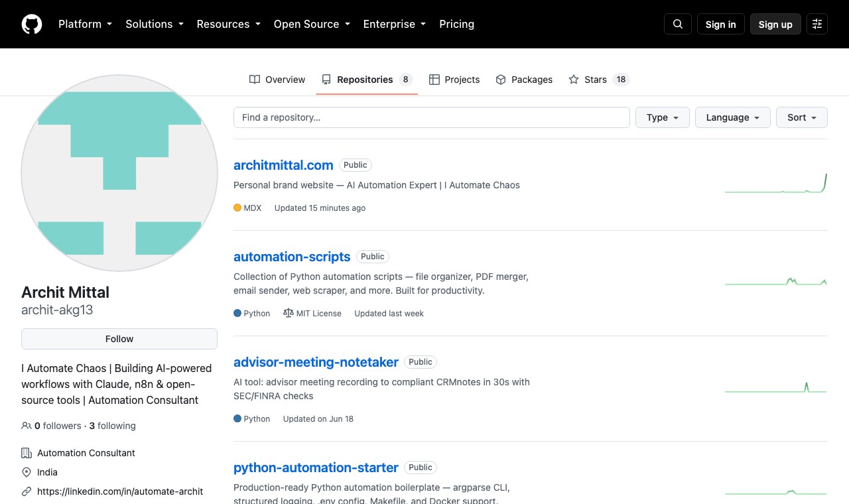
Task: Click the MDX yellow language dot
Action: [237, 208]
